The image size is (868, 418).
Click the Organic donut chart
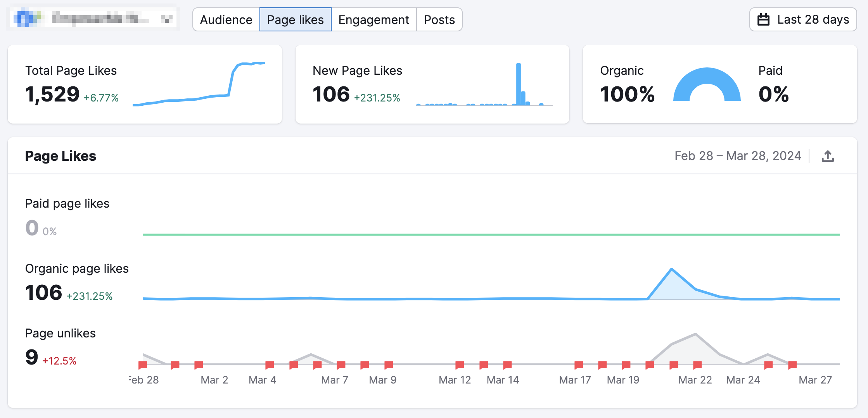[x=707, y=84]
